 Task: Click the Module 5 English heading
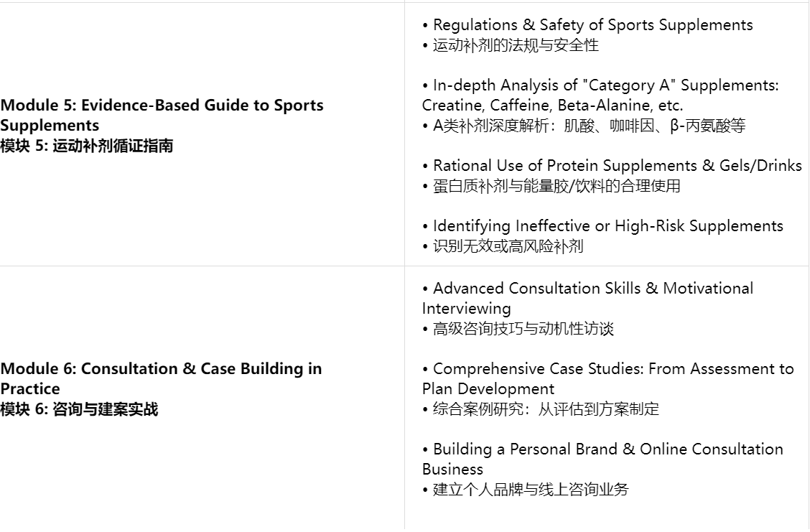(162, 106)
